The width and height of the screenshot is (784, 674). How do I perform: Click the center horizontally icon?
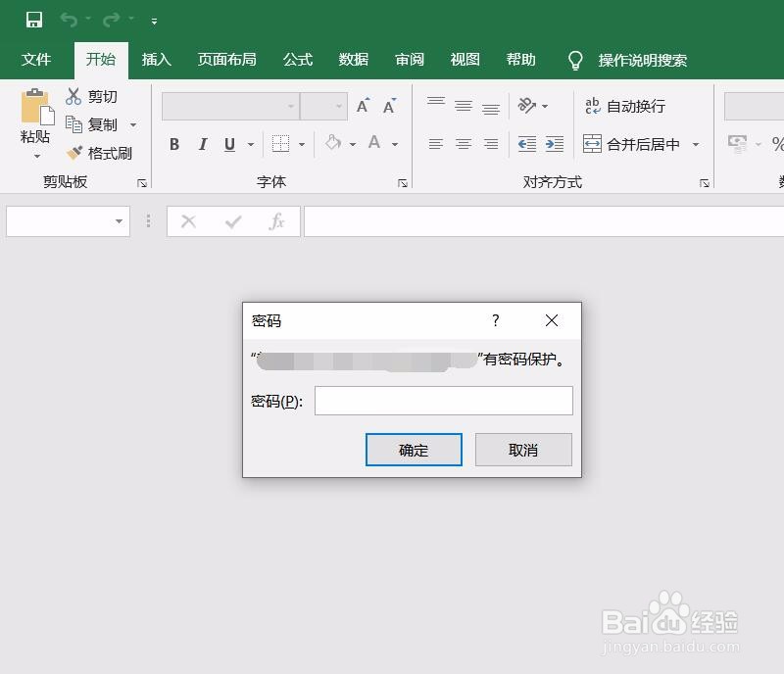pyautogui.click(x=464, y=144)
